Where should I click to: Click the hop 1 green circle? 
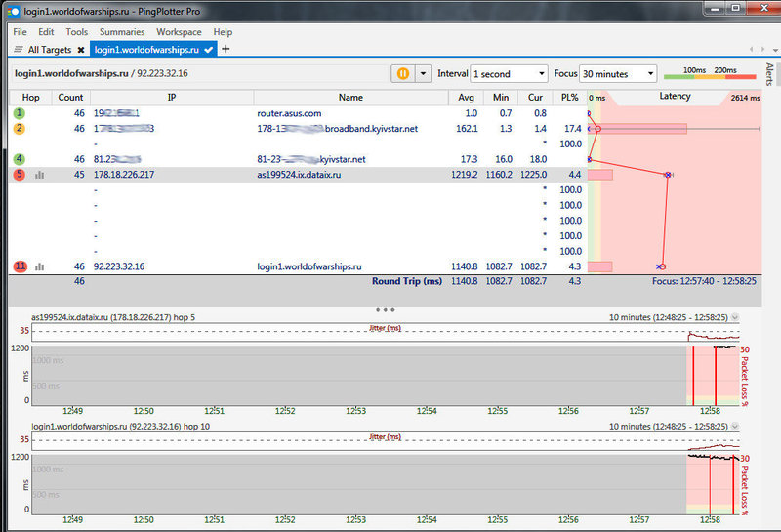[19, 113]
